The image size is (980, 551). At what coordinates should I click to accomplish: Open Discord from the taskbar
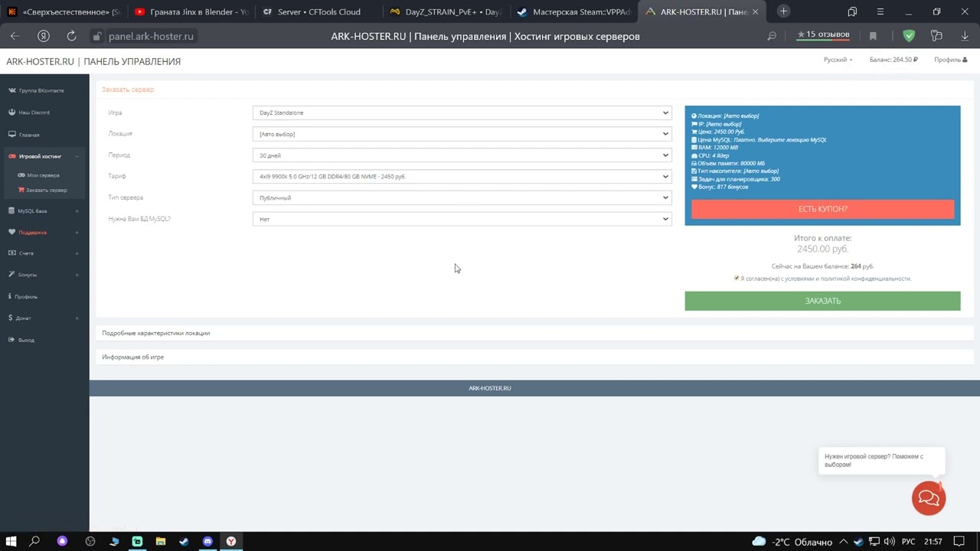pos(207,541)
